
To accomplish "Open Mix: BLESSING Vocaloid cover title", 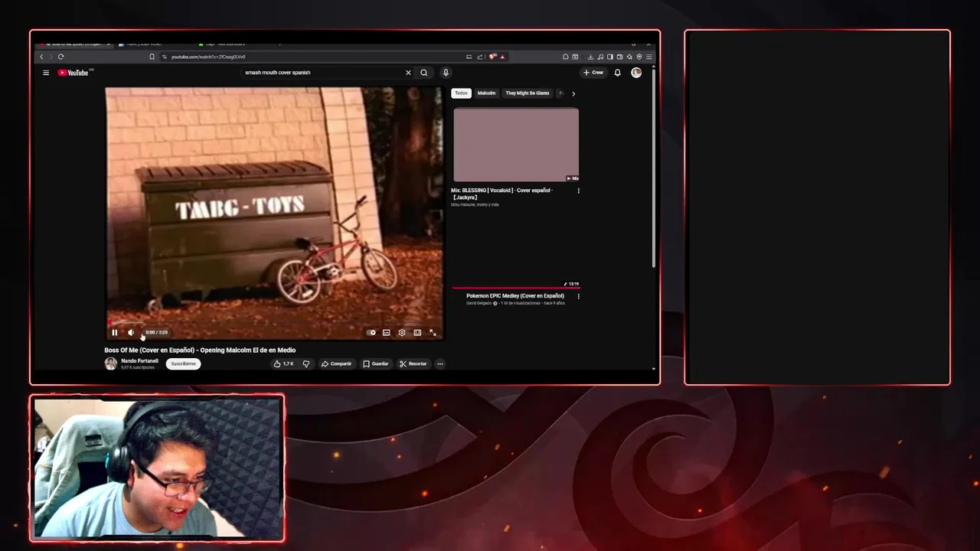I will point(502,194).
